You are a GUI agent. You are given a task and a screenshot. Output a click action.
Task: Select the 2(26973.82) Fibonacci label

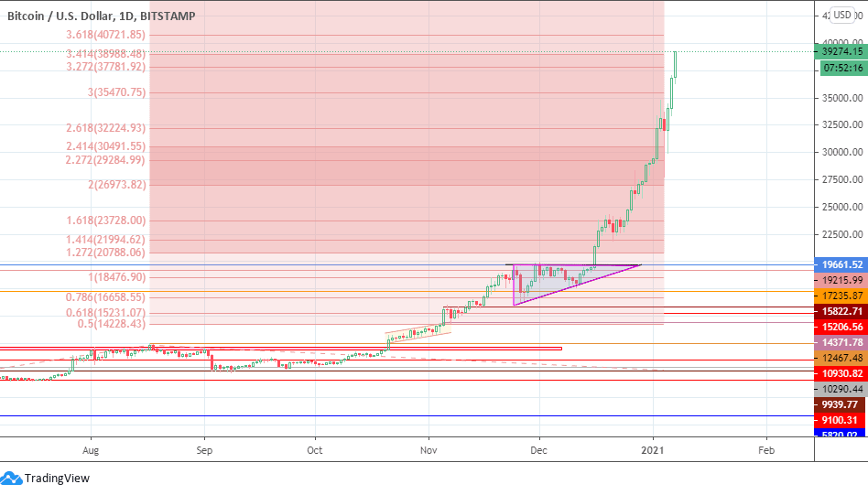click(x=117, y=184)
